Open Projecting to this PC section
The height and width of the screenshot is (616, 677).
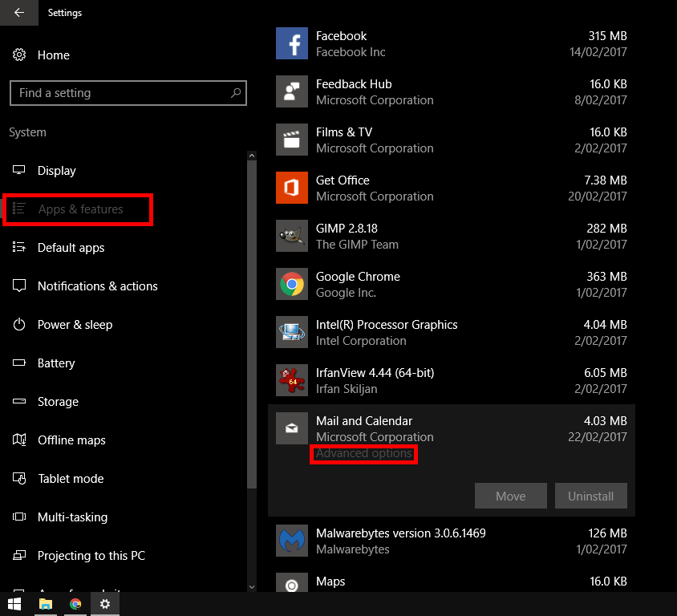pyautogui.click(x=91, y=556)
